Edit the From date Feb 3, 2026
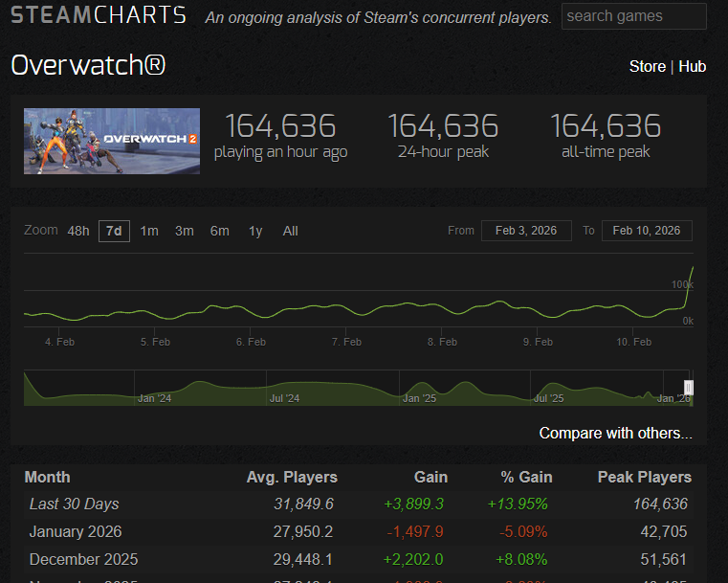 526,231
